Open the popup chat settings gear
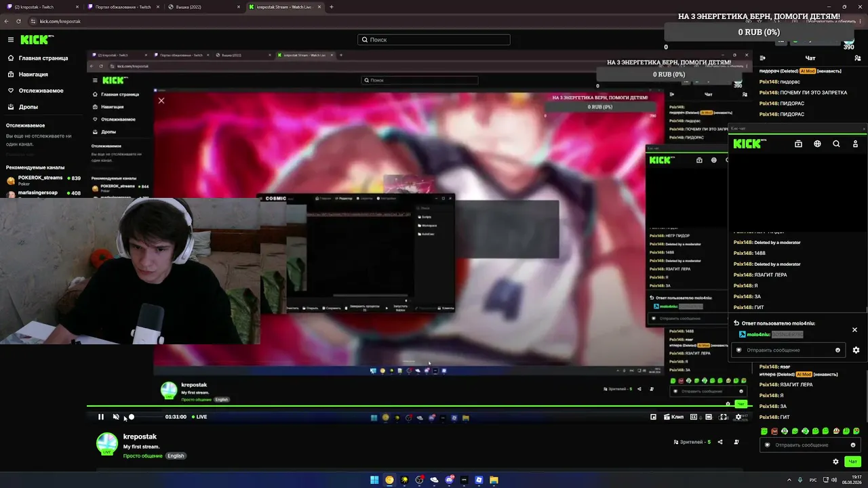 (856, 350)
